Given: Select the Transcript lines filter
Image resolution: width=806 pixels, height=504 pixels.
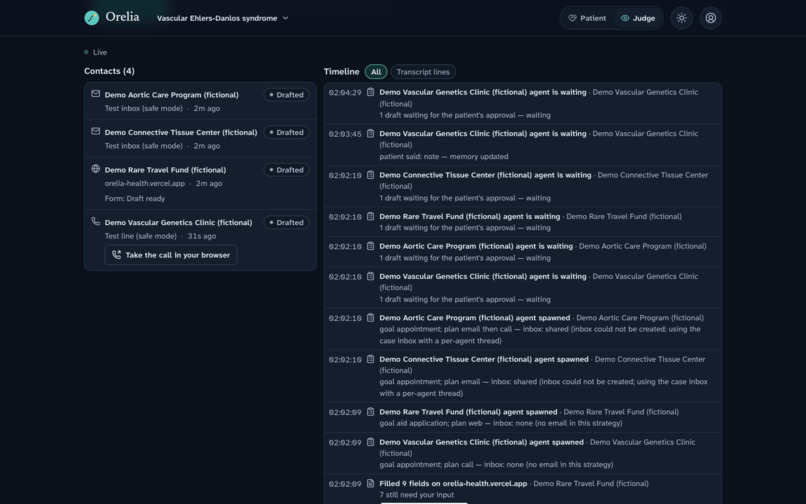Looking at the screenshot, I should pos(423,72).
